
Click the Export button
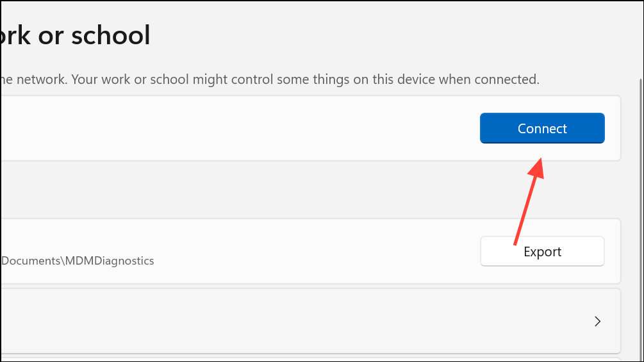coord(542,251)
